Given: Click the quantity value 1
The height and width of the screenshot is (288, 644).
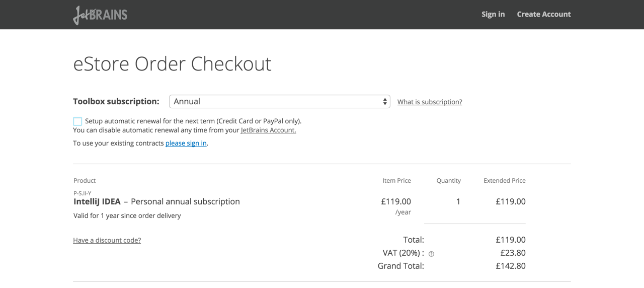Looking at the screenshot, I should 458,201.
